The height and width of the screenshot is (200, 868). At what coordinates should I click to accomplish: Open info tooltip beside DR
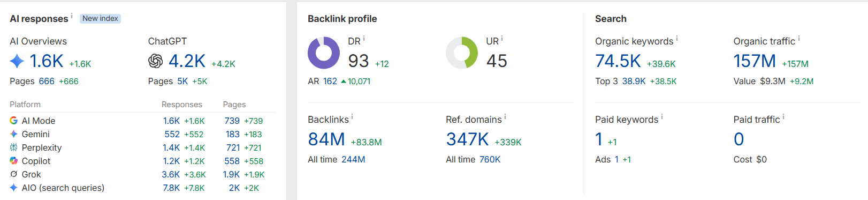click(364, 39)
